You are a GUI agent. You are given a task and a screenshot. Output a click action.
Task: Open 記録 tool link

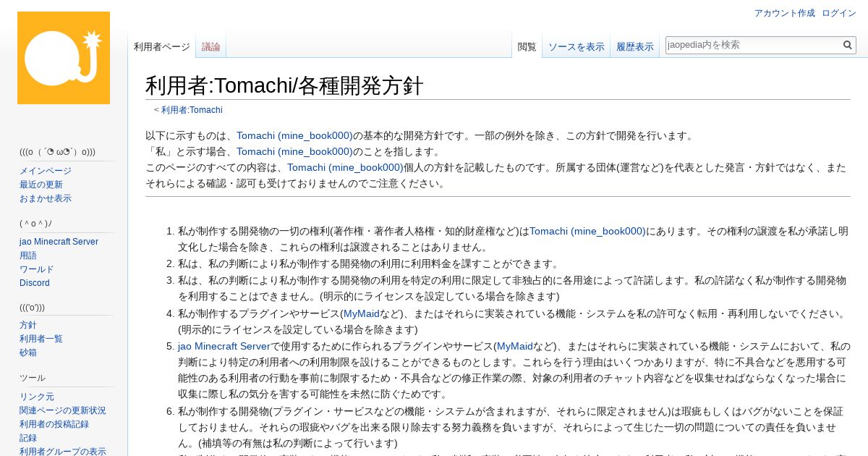click(x=28, y=438)
